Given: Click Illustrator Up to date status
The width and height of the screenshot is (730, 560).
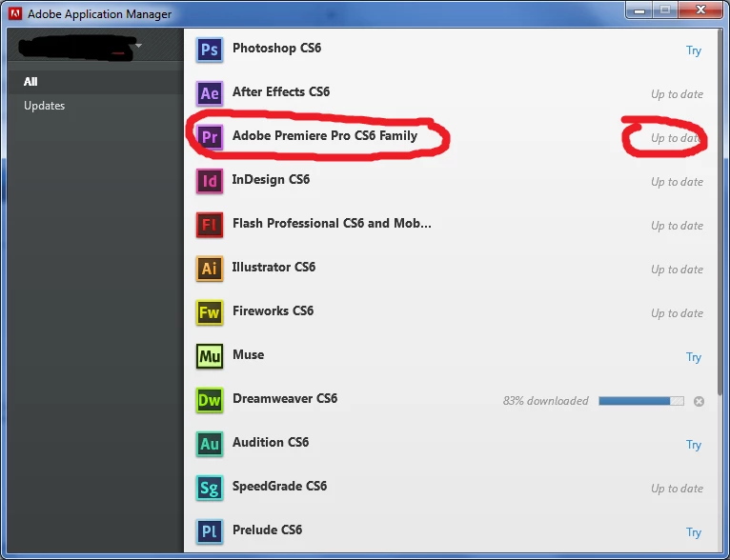Looking at the screenshot, I should pyautogui.click(x=677, y=270).
